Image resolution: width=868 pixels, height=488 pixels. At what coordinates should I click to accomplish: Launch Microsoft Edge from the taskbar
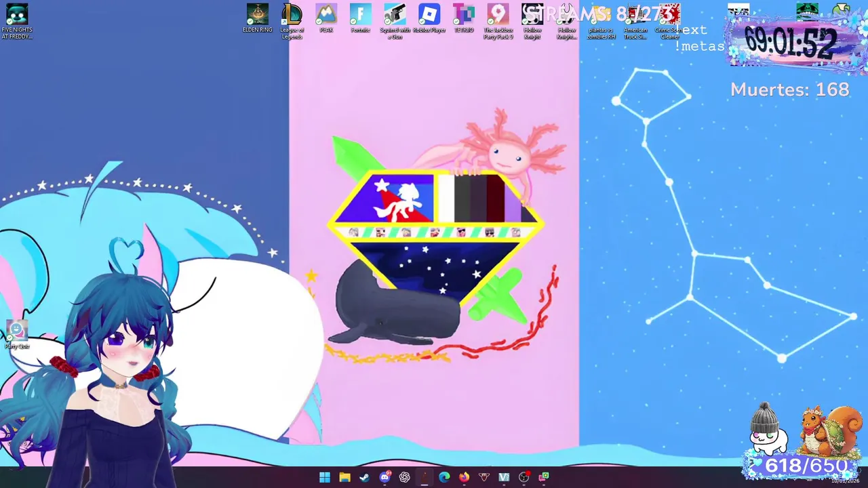[x=444, y=477]
